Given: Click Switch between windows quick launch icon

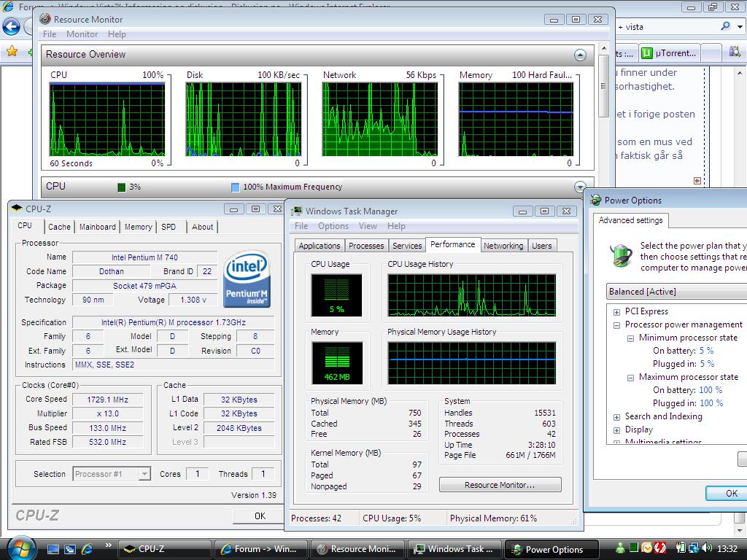Looking at the screenshot, I should [x=70, y=549].
